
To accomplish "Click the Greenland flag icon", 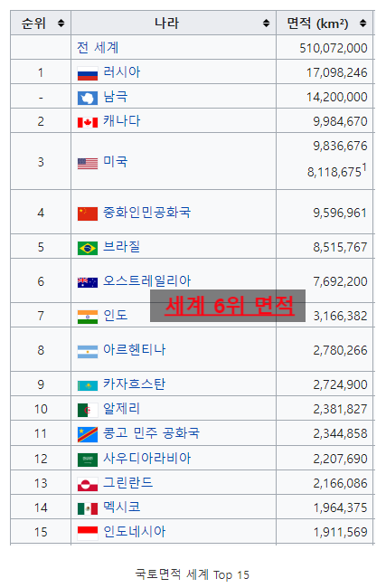I will [88, 484].
